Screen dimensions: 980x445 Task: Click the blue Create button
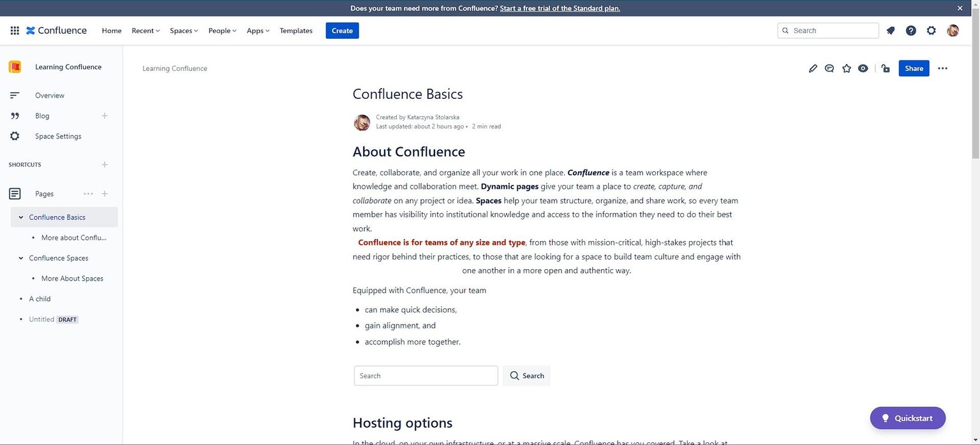click(342, 31)
